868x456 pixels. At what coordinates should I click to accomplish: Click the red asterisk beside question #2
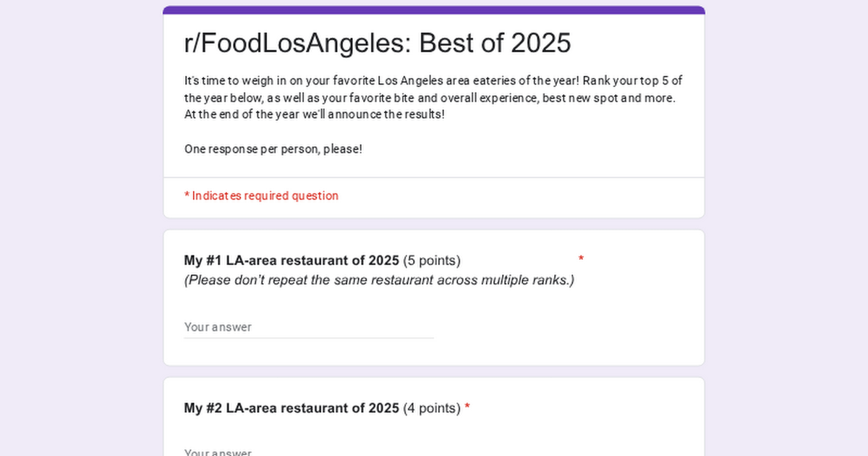tap(467, 408)
